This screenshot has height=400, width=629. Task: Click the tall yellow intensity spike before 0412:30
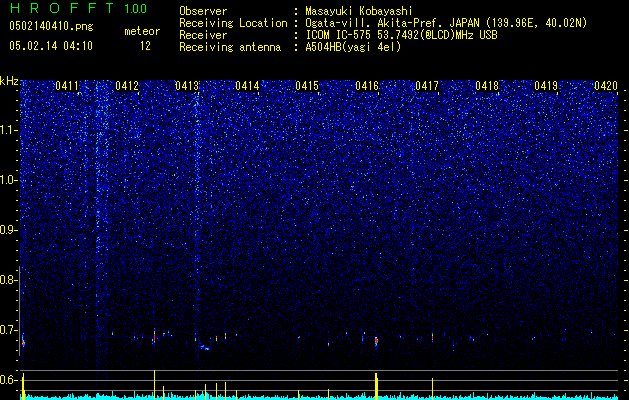click(154, 385)
